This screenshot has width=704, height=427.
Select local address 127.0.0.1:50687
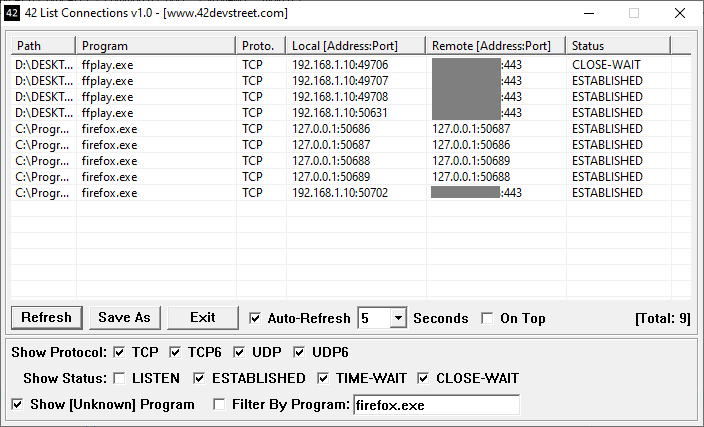tap(331, 145)
